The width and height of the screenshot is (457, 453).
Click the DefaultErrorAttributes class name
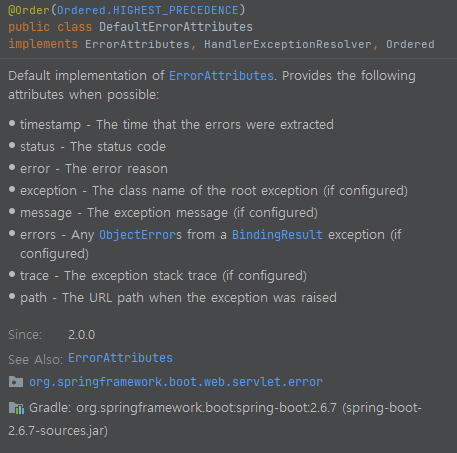tap(176, 27)
